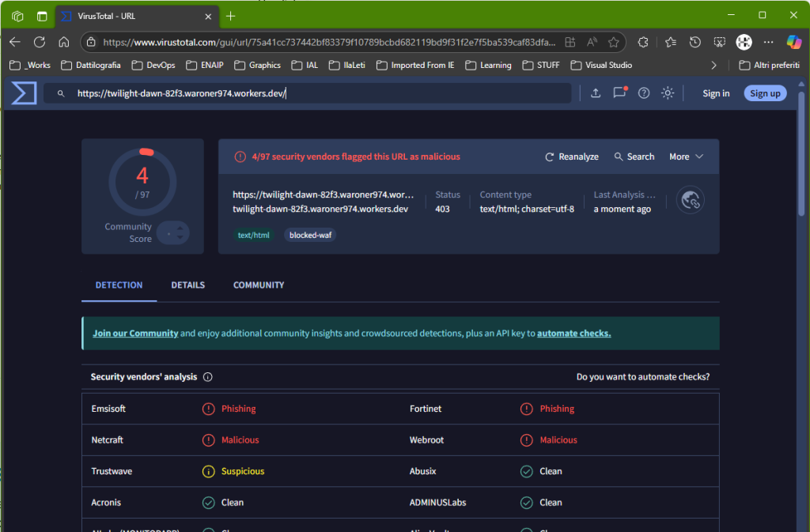Open the STUFF bookmark folder
The height and width of the screenshot is (532, 810).
(x=541, y=66)
